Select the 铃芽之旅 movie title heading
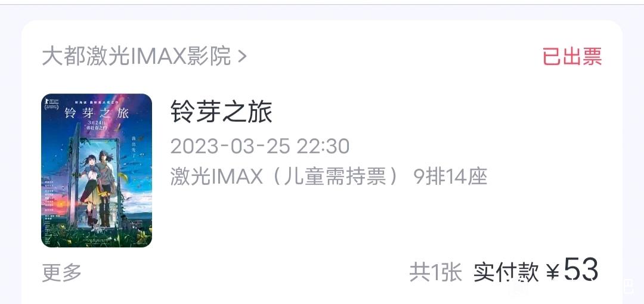 coord(221,111)
